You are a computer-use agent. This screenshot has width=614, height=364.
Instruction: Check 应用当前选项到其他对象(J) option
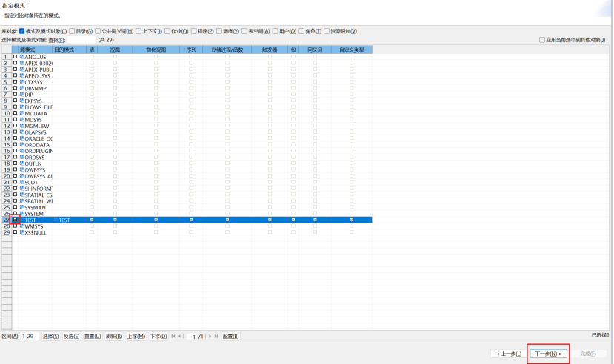[x=542, y=40]
